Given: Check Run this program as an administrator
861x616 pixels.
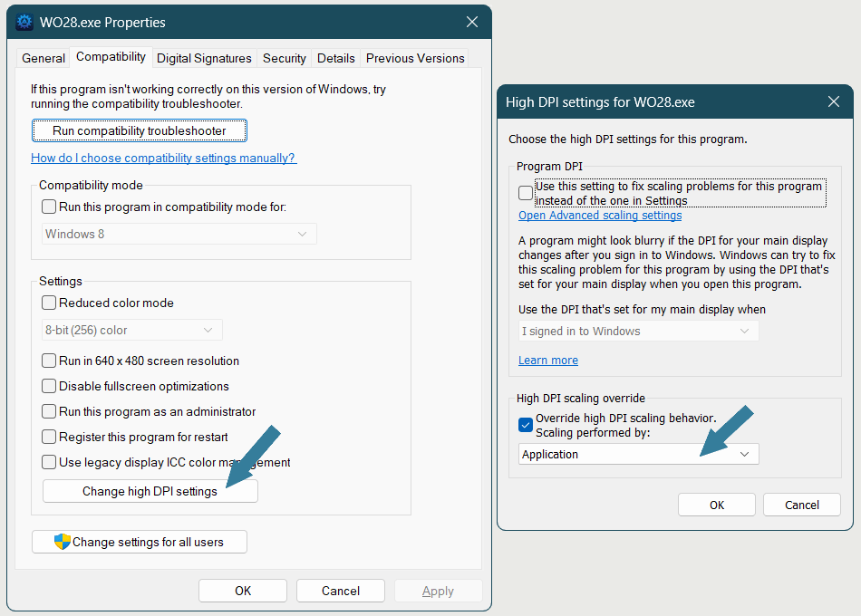Looking at the screenshot, I should 49,411.
